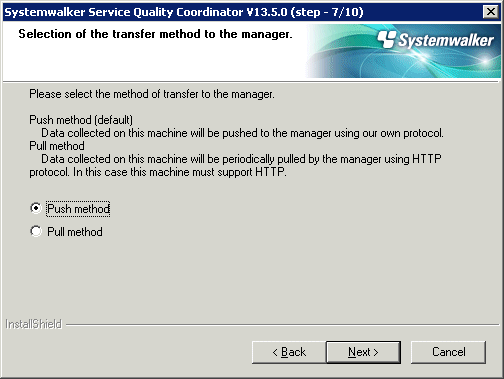Screen dimensions: 504x379
Task: Click the Systemwalker wordmark text in banner
Action: tap(446, 40)
